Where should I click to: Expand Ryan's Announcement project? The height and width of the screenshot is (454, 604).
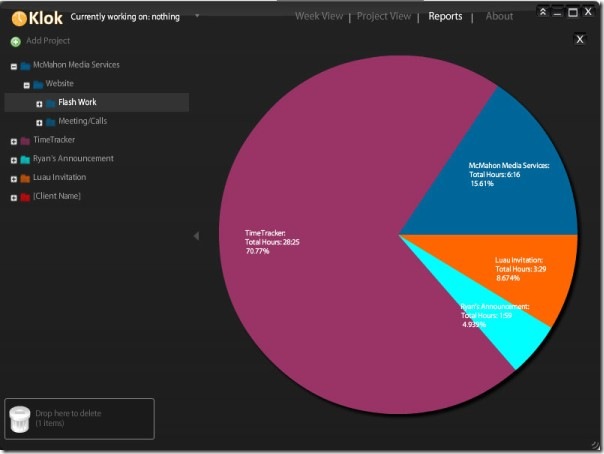click(x=14, y=160)
